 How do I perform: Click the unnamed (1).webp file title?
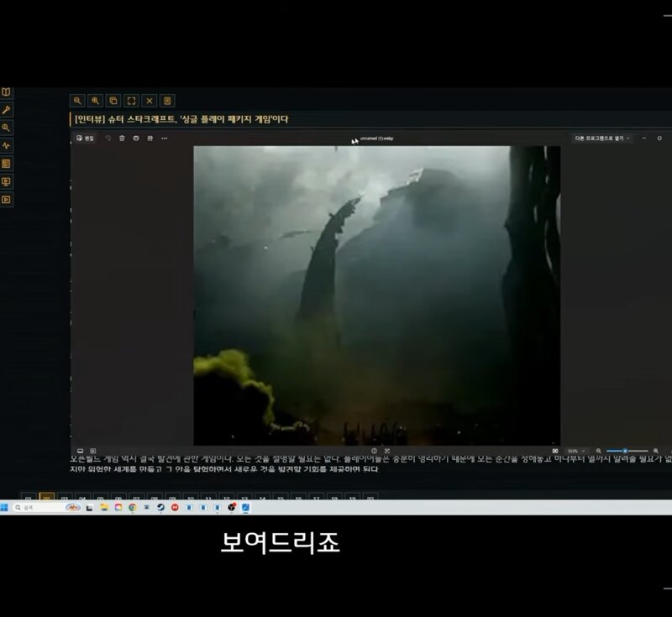tap(376, 139)
